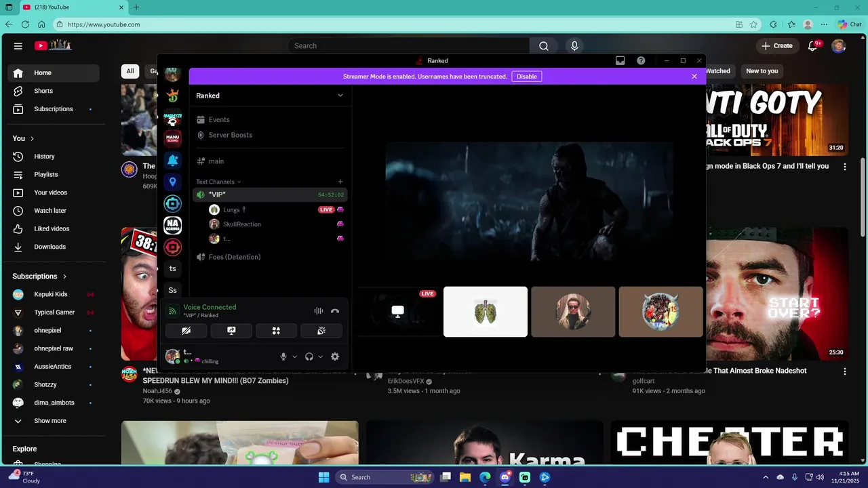Deafen Discord with headphones icon

pyautogui.click(x=309, y=357)
